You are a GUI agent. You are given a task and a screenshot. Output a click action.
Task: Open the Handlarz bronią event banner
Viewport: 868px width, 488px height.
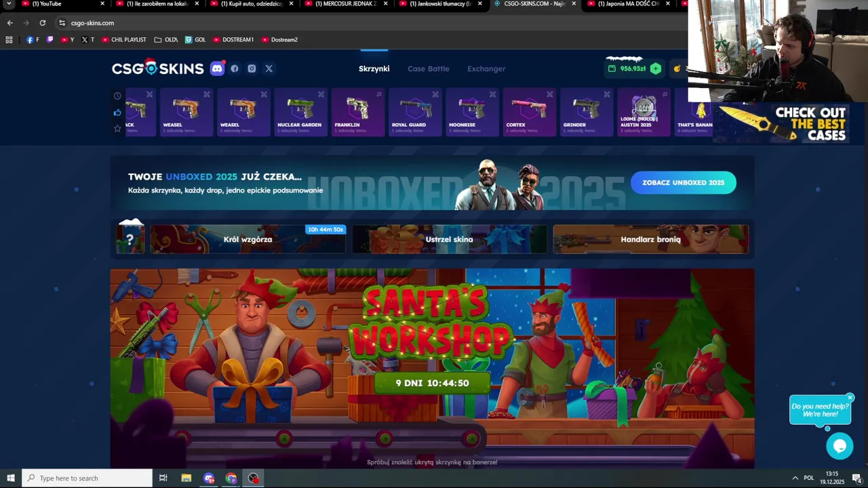tap(651, 239)
